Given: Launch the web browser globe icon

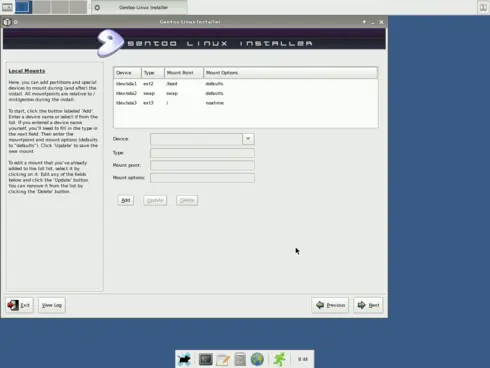Looking at the screenshot, I should pyautogui.click(x=257, y=359).
